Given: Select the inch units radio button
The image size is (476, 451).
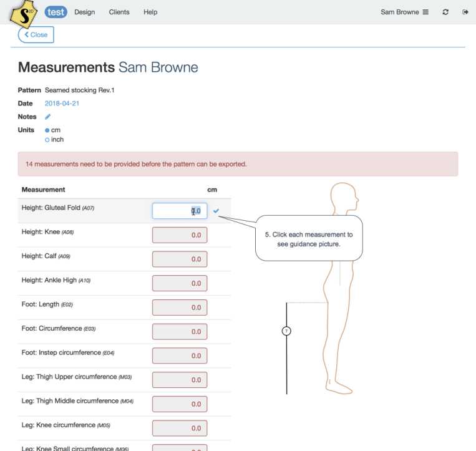Looking at the screenshot, I should [x=47, y=140].
